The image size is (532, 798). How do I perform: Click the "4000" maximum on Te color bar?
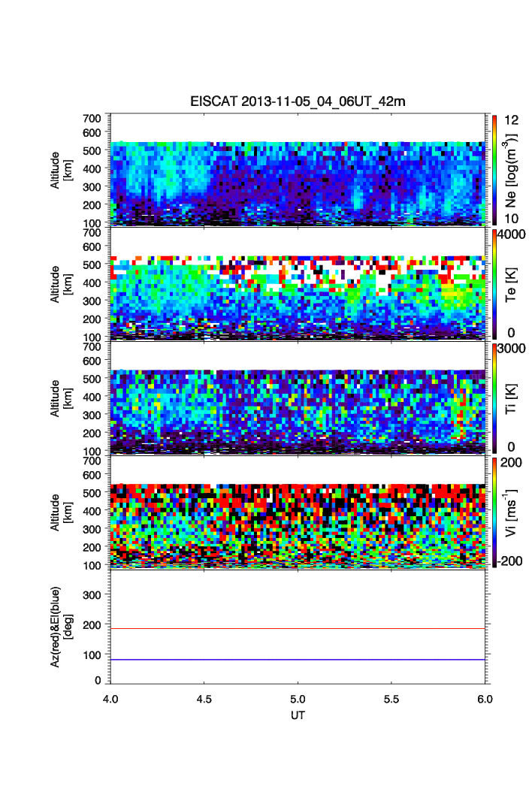pos(512,234)
